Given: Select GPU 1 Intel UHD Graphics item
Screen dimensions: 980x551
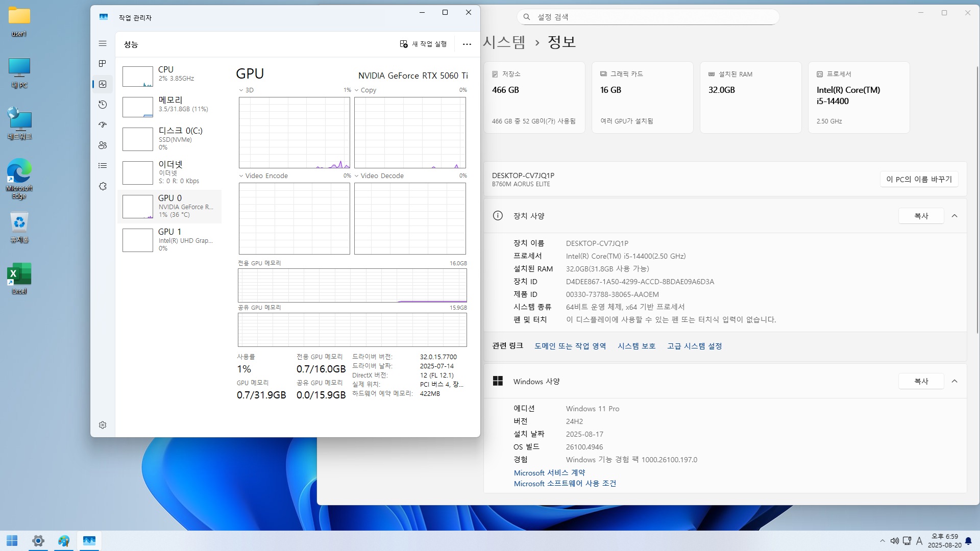Looking at the screenshot, I should (169, 240).
